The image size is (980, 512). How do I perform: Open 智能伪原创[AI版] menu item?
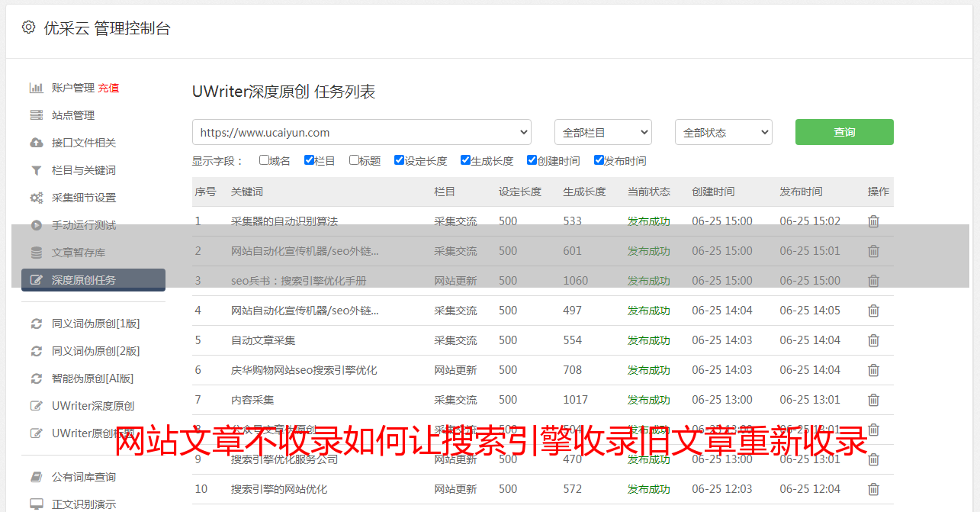tap(93, 378)
